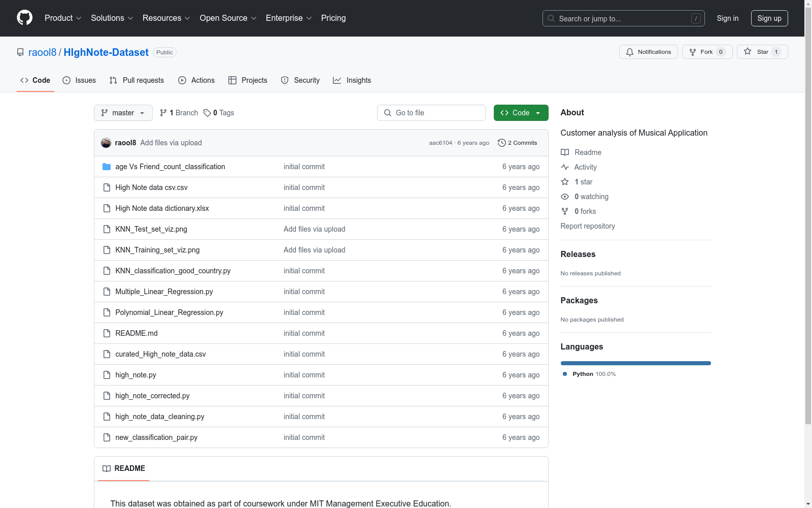The height and width of the screenshot is (508, 812).
Task: Focus the Go to file field
Action: click(x=431, y=113)
